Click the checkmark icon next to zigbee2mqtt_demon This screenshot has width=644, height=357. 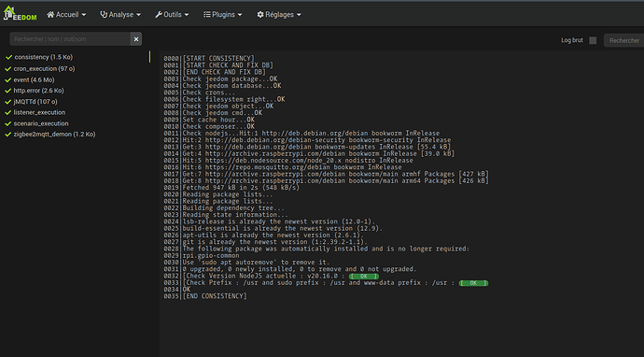pos(7,134)
